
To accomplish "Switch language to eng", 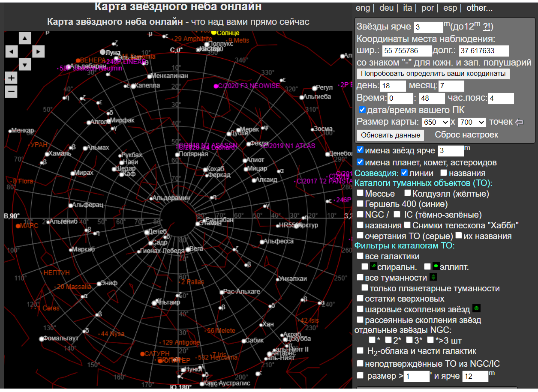I will tap(363, 8).
